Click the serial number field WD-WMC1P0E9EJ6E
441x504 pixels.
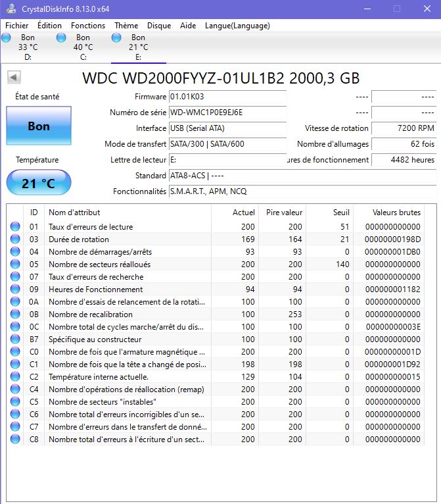pyautogui.click(x=227, y=113)
